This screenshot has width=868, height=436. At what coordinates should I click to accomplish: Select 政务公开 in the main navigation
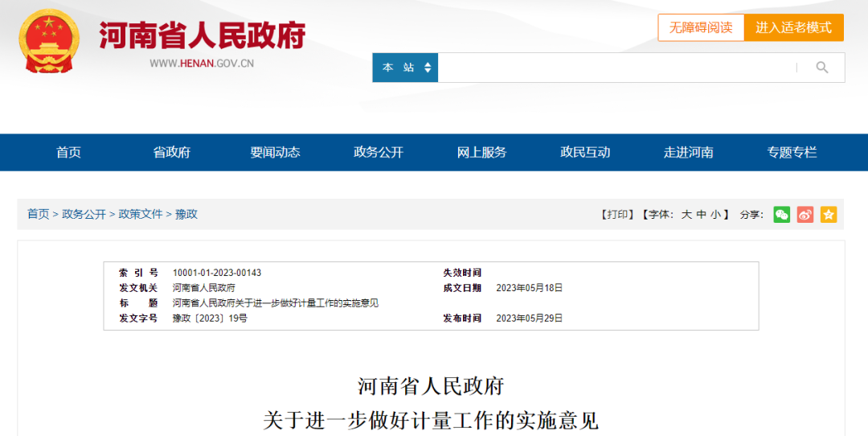tap(379, 152)
